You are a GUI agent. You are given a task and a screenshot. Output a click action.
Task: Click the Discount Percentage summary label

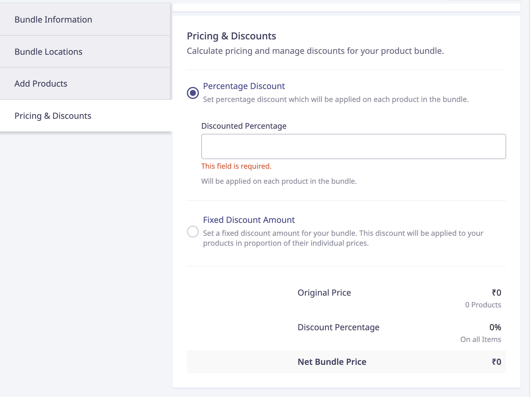point(338,327)
